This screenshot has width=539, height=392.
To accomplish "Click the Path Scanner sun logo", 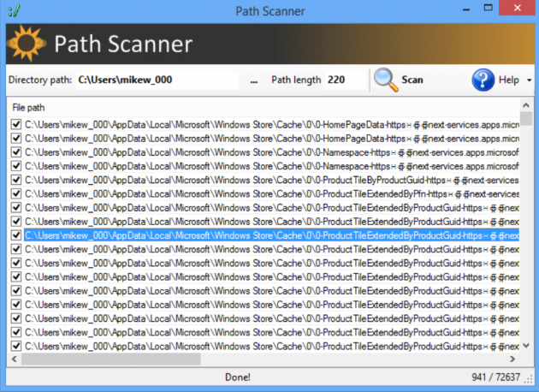I will (27, 45).
